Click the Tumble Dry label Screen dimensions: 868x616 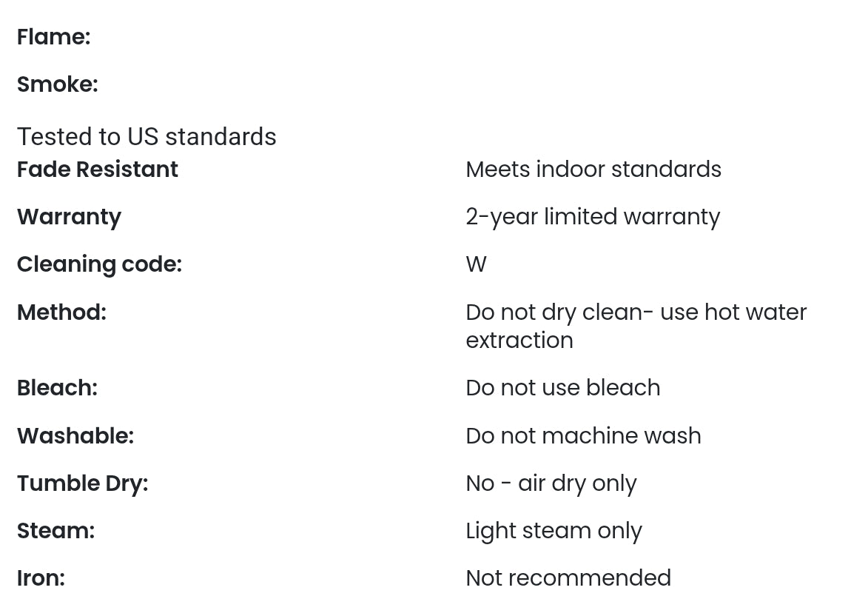point(82,483)
